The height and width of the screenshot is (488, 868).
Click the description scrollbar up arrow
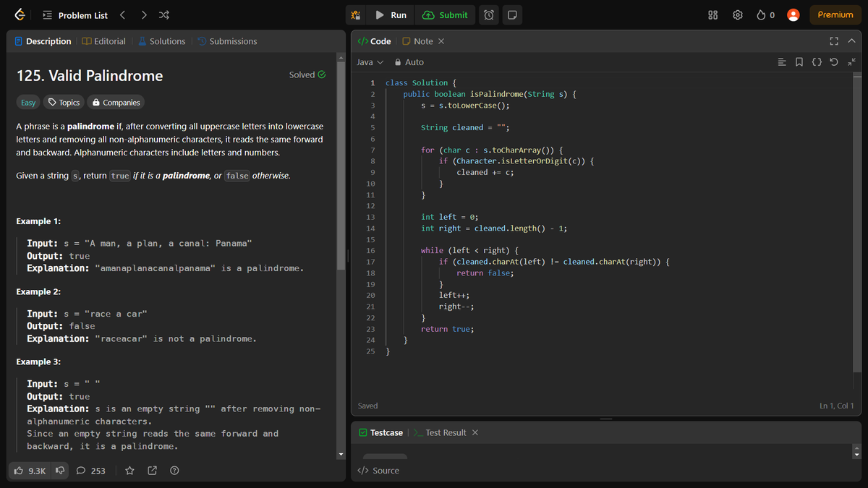point(341,57)
